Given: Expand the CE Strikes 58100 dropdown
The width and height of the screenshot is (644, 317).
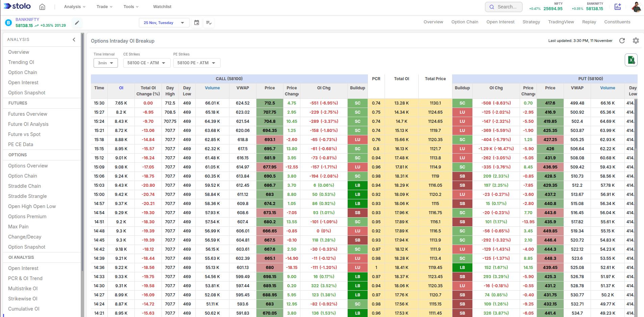Looking at the screenshot, I should (x=147, y=63).
